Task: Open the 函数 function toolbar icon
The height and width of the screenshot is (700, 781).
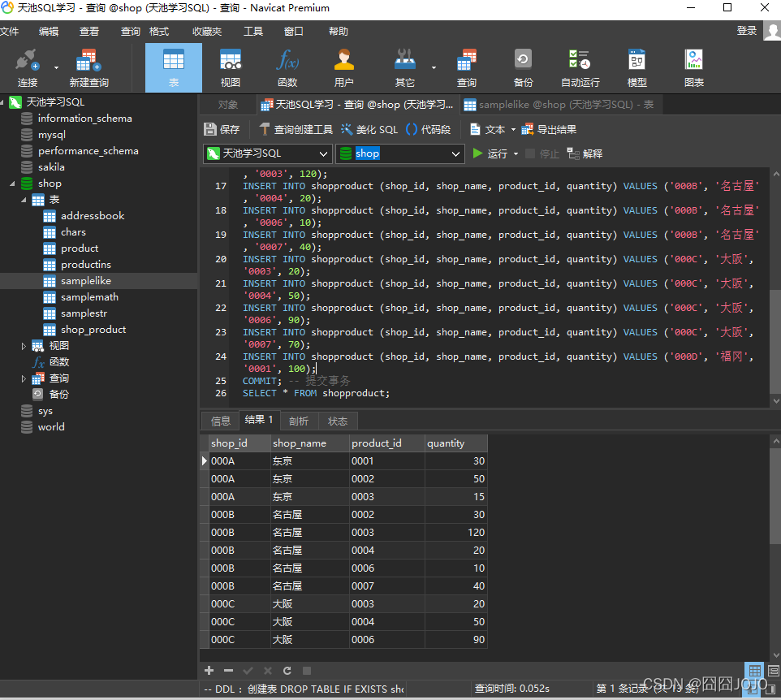Action: tap(287, 67)
